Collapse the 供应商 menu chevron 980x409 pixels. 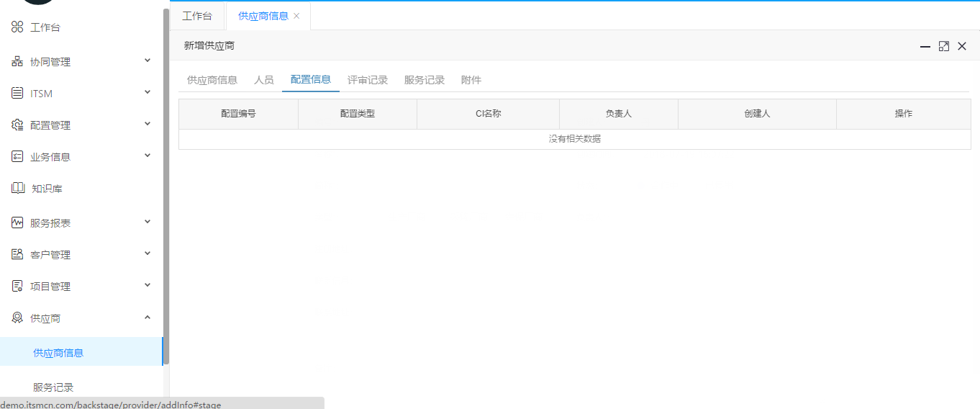click(x=148, y=317)
